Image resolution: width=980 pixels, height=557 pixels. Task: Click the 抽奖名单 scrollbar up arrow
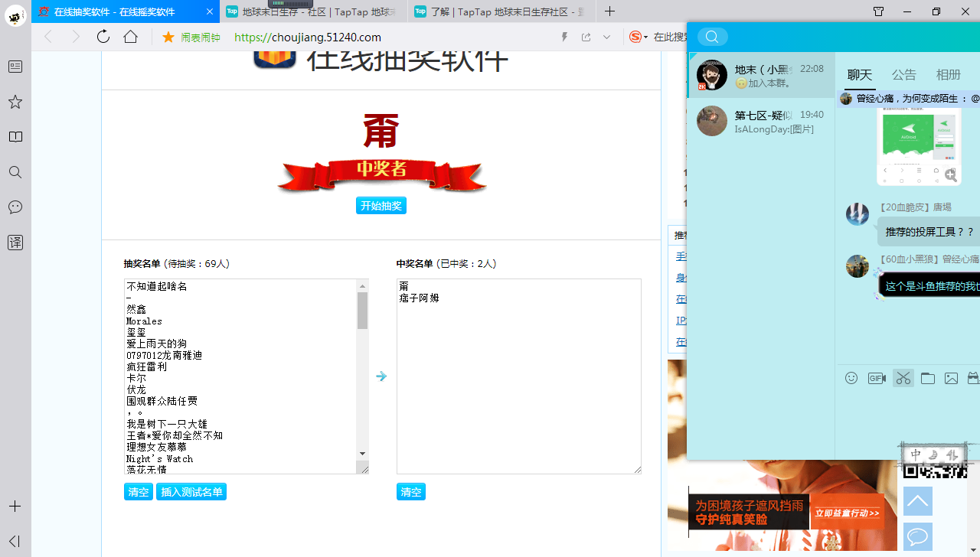[363, 286]
